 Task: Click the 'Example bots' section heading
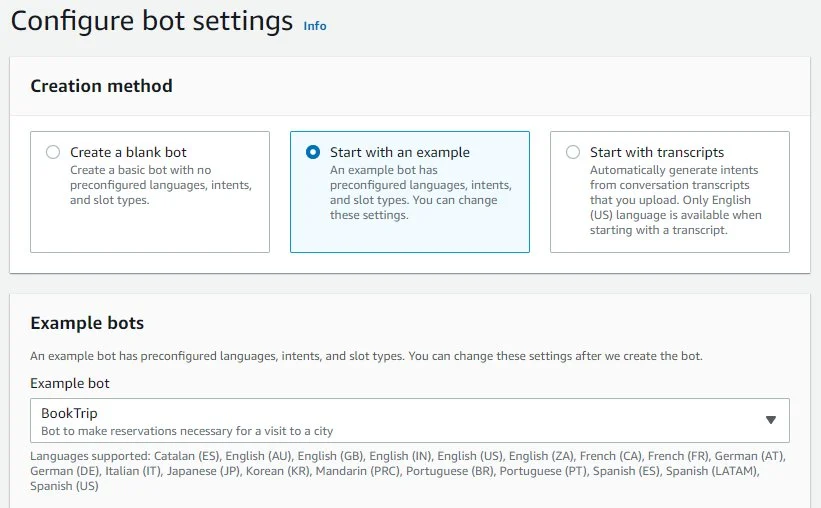tap(87, 323)
